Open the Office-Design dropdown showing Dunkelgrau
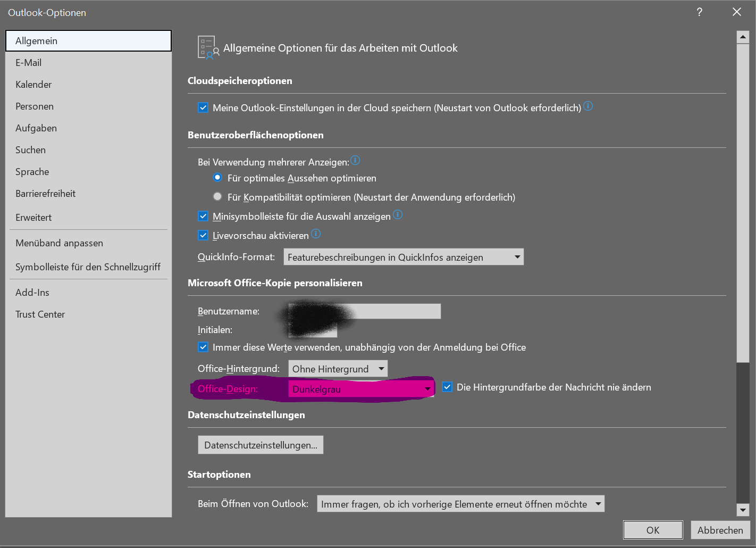Image resolution: width=756 pixels, height=548 pixels. point(361,389)
